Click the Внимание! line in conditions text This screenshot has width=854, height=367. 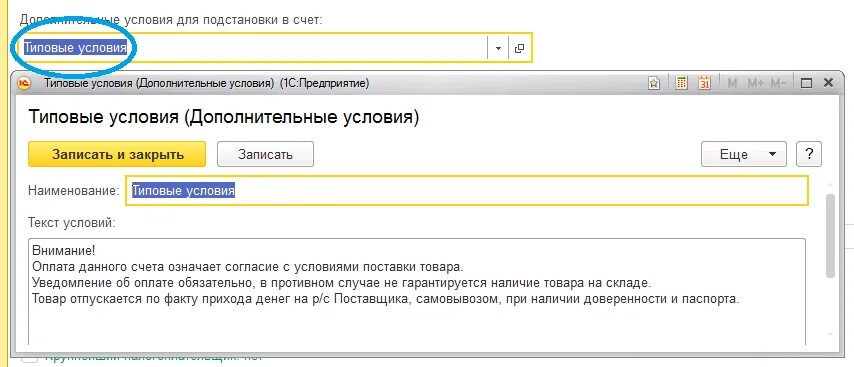click(x=64, y=251)
